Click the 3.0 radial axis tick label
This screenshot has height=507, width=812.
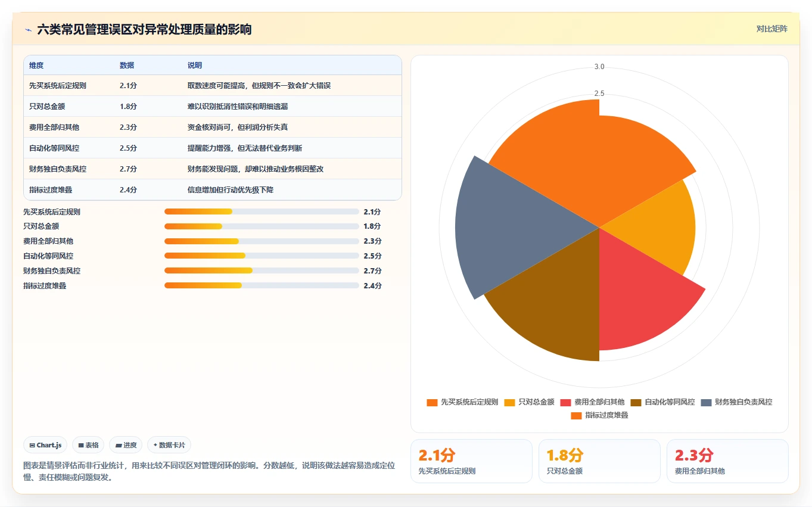pos(599,67)
